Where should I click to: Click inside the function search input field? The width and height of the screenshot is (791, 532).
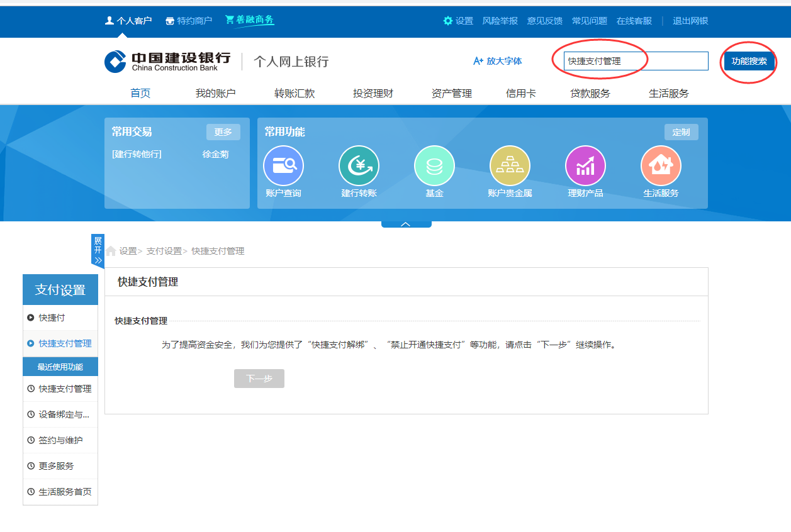tap(636, 61)
